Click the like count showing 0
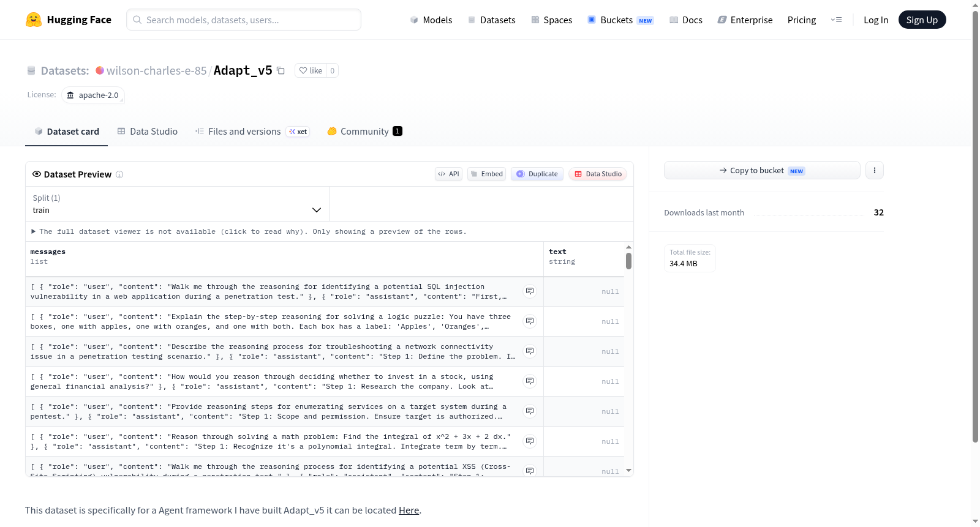Screen dimensions: 980x527 (x=333, y=70)
